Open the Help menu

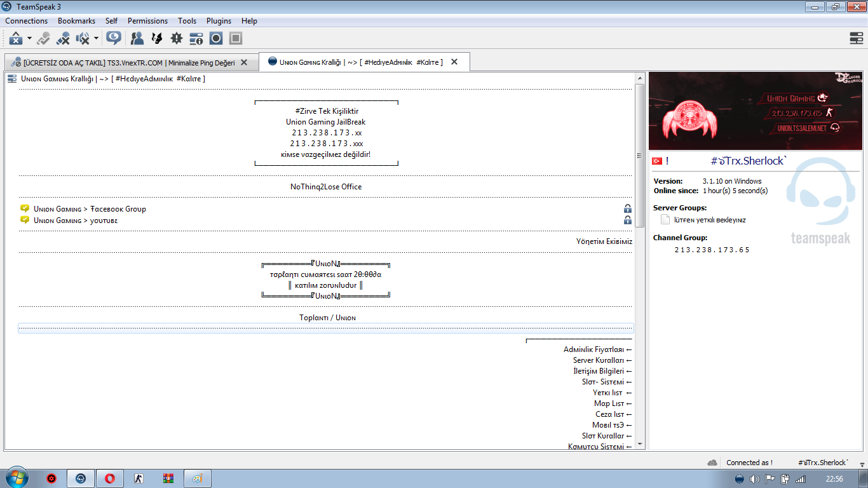[x=250, y=21]
